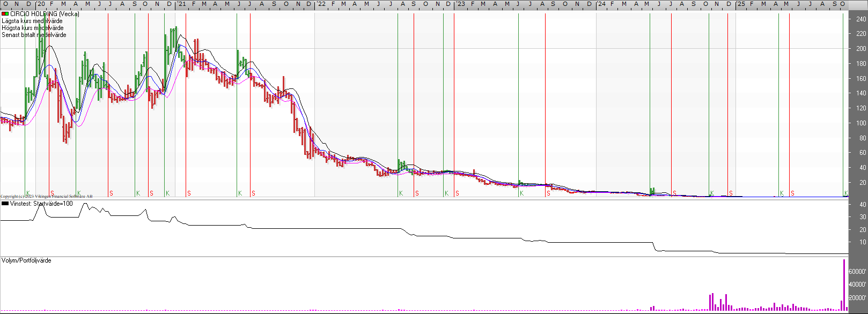Click the '22 year label on the time axis
868x314 pixels.
pos(321,4)
